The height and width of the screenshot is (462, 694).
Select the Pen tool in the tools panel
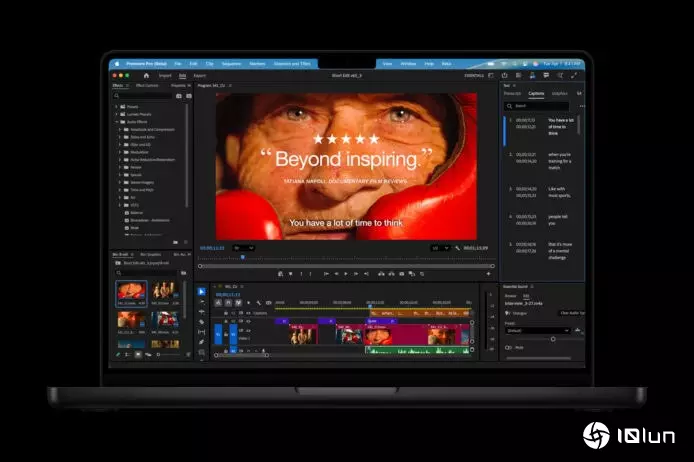201,341
